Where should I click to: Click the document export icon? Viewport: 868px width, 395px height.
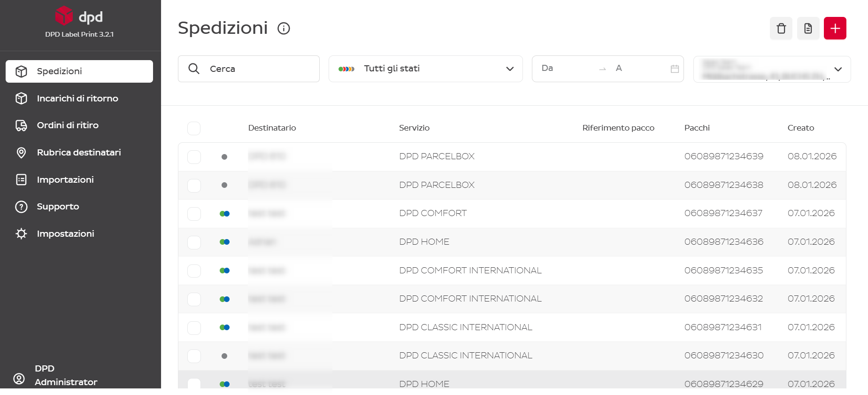pos(808,29)
